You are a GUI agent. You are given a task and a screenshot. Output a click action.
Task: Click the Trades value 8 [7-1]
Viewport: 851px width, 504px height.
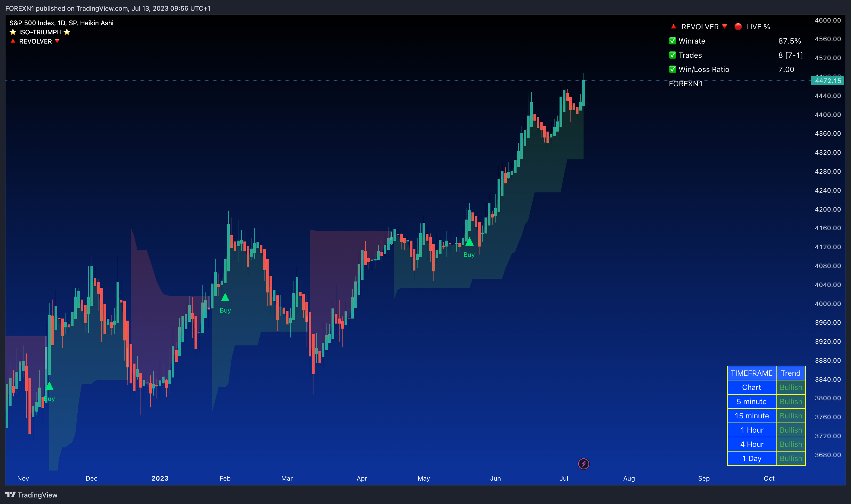point(791,55)
